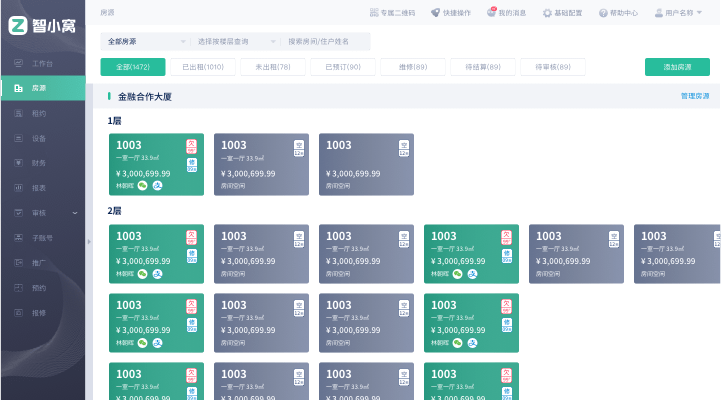721x400 pixels.
Task: Select the 已出租(1010) filter tab
Action: (x=203, y=67)
